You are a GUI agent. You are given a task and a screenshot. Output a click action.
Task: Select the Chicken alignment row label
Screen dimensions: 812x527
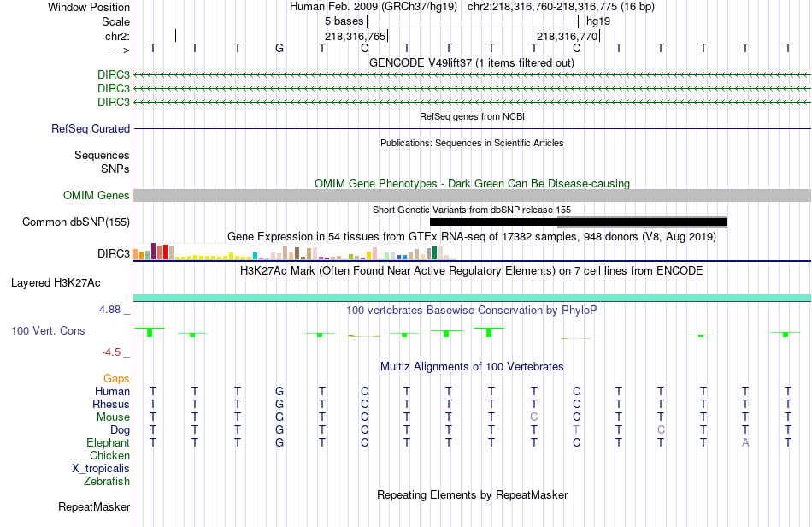(109, 455)
